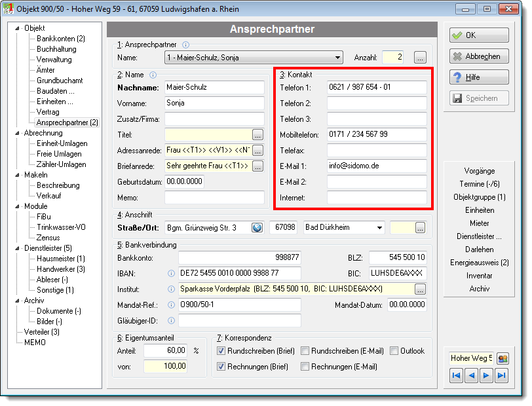Jump to first record navigation arrow

point(457,375)
